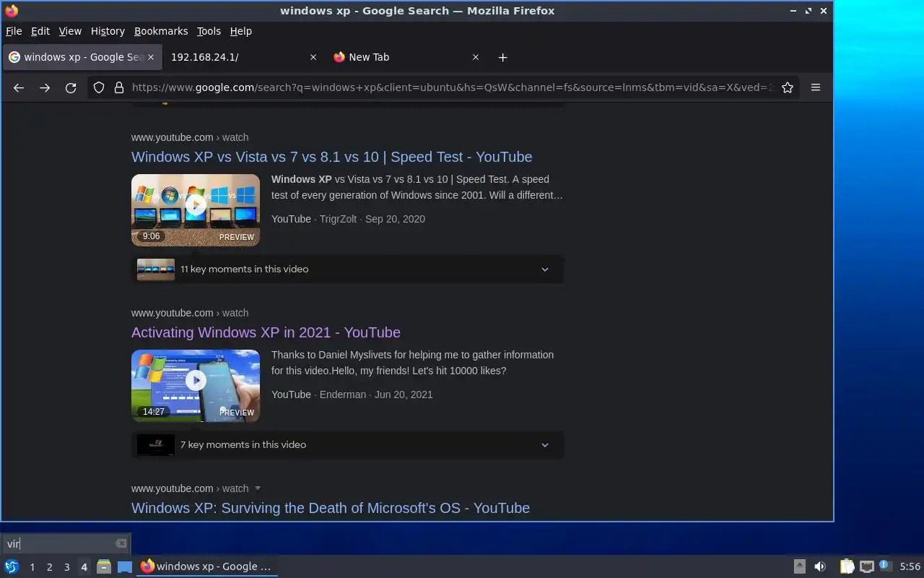This screenshot has width=924, height=578.
Task: Open the View menu
Action: click(x=70, y=31)
